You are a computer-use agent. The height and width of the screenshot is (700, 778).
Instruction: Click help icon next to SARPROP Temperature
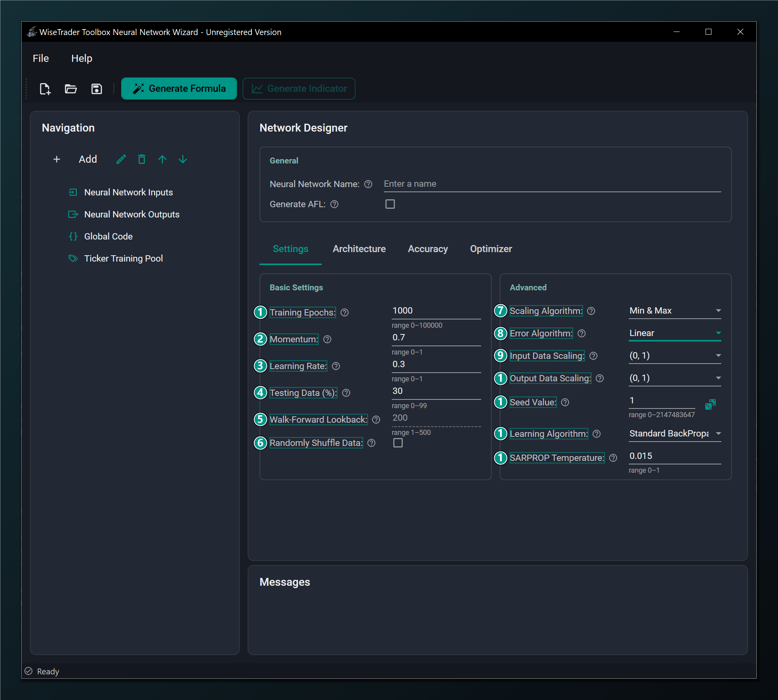613,458
